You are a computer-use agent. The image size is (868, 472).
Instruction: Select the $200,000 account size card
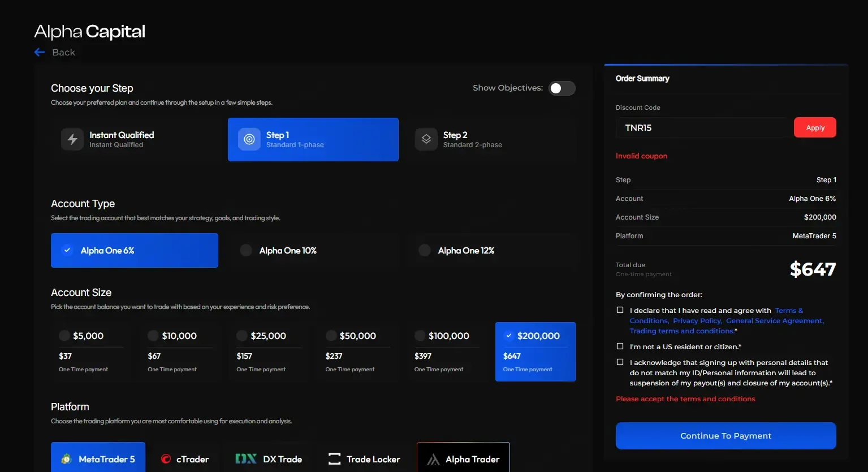[536, 351]
